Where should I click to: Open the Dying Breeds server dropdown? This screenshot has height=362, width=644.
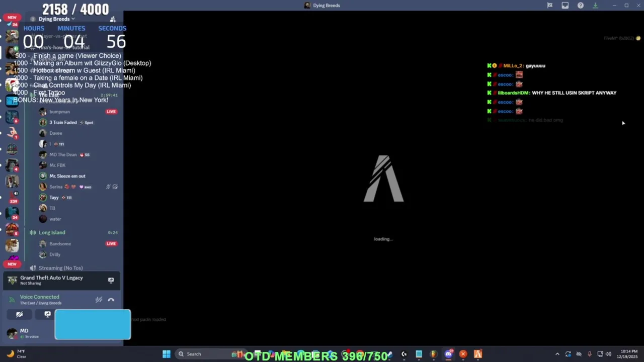tap(56, 19)
